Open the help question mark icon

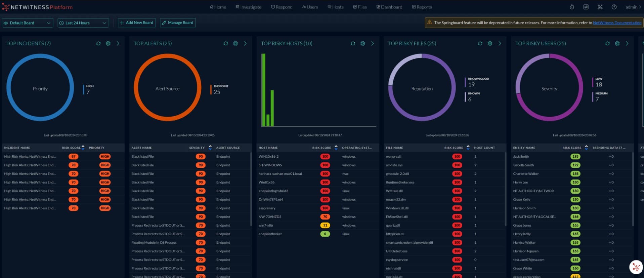pyautogui.click(x=614, y=7)
